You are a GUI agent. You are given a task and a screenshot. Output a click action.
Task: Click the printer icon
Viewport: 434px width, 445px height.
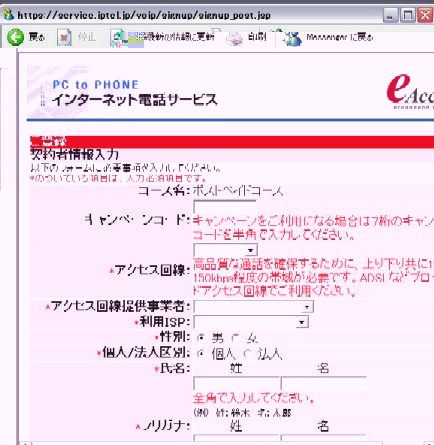pyautogui.click(x=234, y=38)
